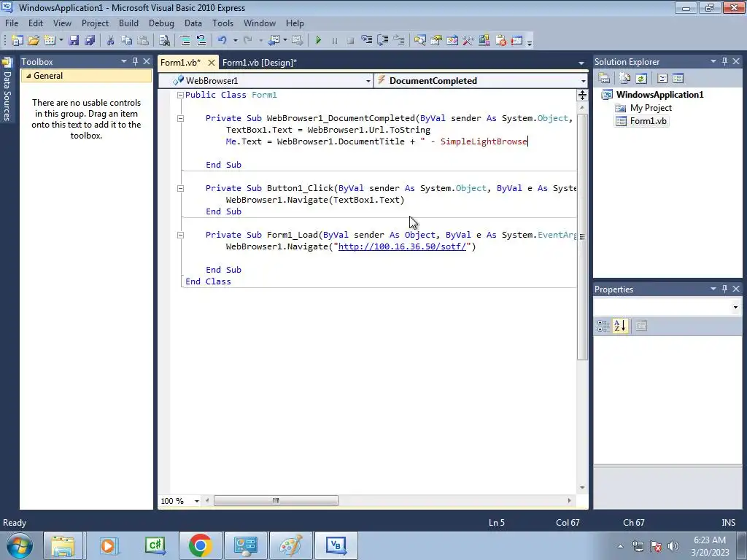
Task: Click the Add New Item icon
Action: pos(50,41)
